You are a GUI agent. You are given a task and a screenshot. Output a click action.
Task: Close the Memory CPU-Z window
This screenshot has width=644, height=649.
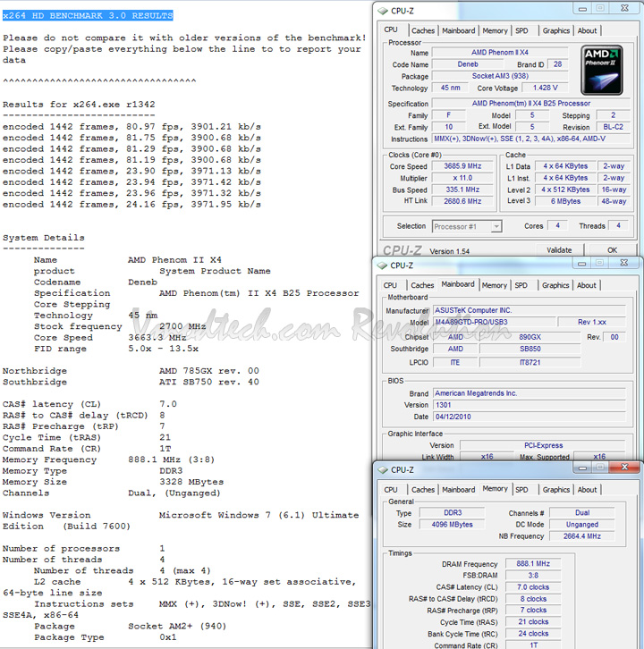coord(625,468)
